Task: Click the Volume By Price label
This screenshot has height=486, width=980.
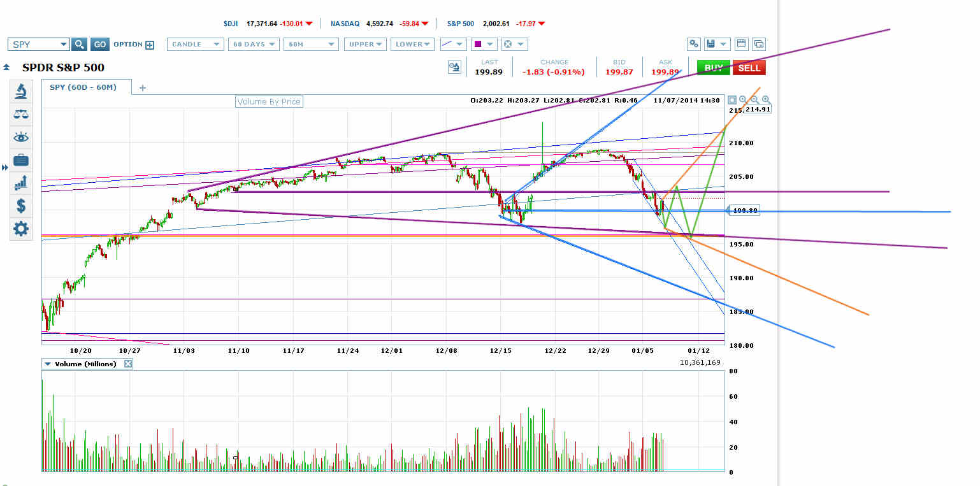Action: pyautogui.click(x=268, y=101)
